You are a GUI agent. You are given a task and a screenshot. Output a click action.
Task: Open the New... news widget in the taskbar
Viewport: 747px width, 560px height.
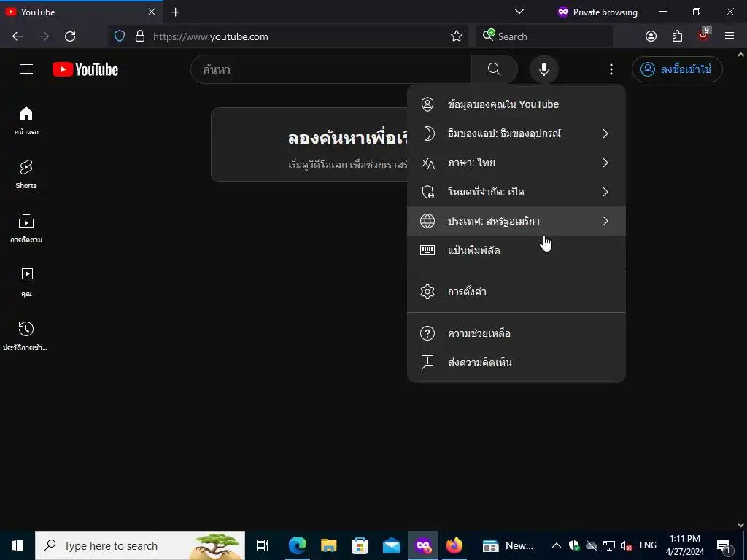pyautogui.click(x=508, y=545)
